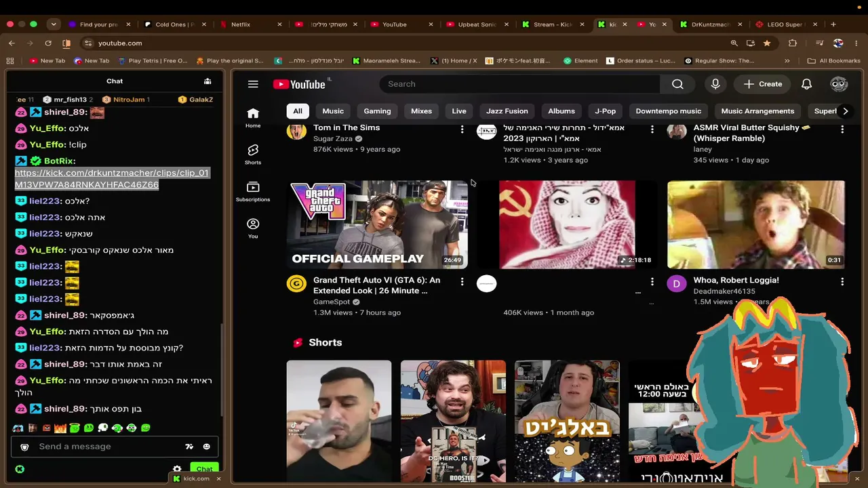This screenshot has width=868, height=488.
Task: Open Shorts in YouTube sidebar
Action: [x=253, y=155]
